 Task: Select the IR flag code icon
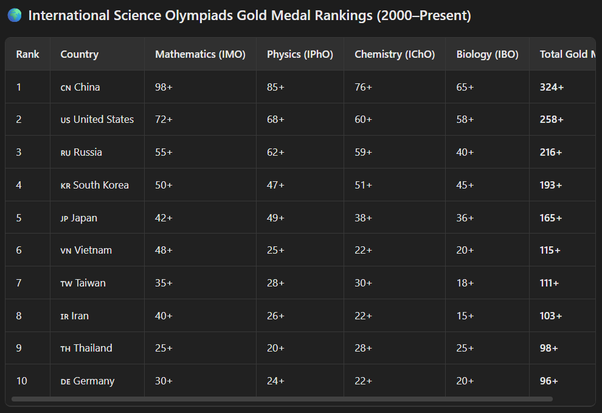click(65, 316)
